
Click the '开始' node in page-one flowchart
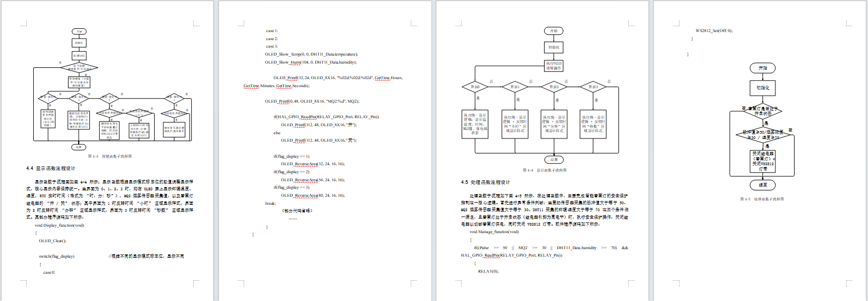click(x=79, y=32)
